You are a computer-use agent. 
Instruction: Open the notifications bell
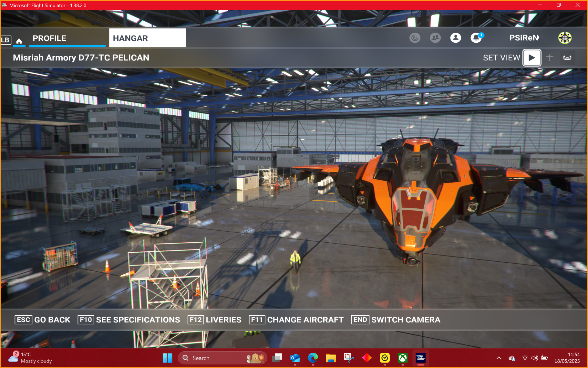(476, 38)
